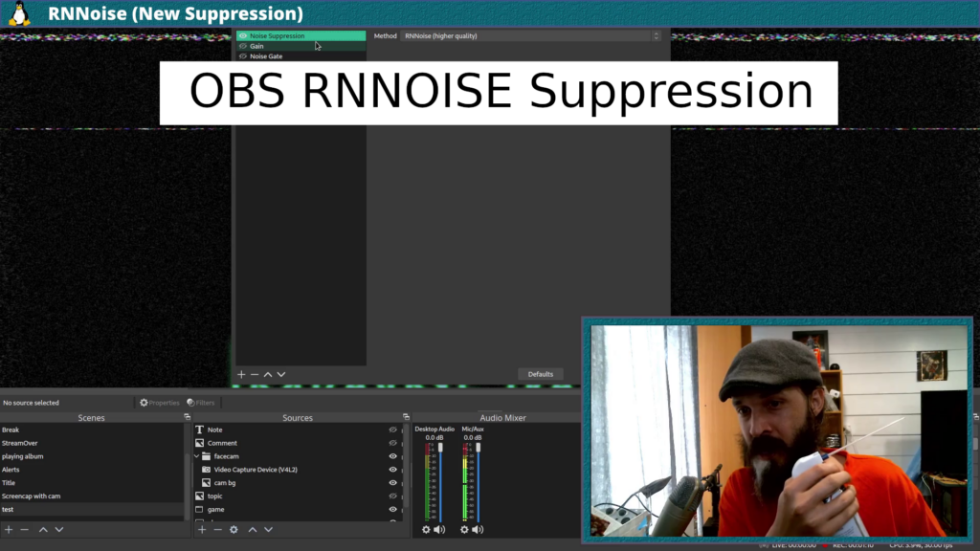Add a filter with the plus icon

pyautogui.click(x=241, y=374)
